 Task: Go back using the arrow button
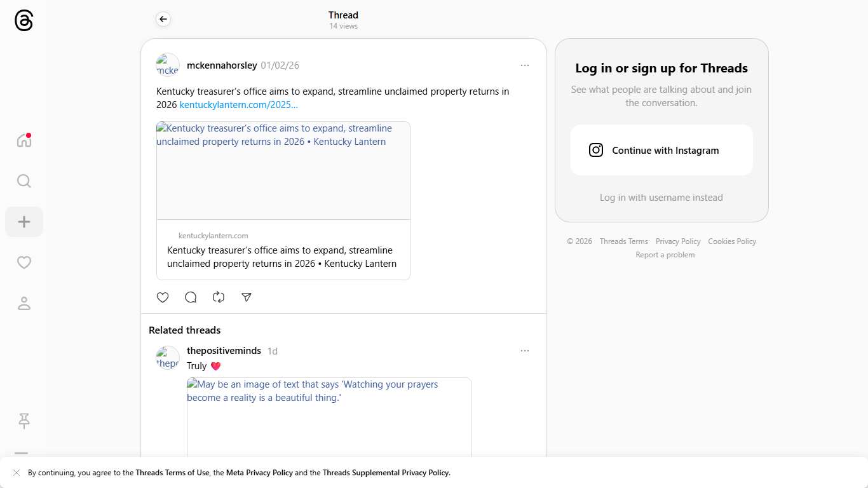click(163, 20)
